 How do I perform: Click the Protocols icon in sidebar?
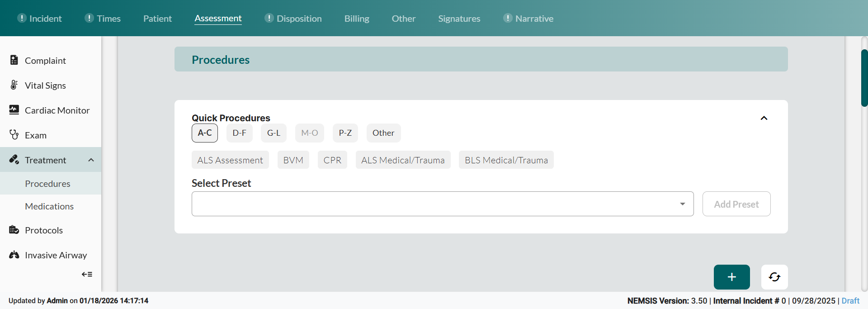click(14, 230)
